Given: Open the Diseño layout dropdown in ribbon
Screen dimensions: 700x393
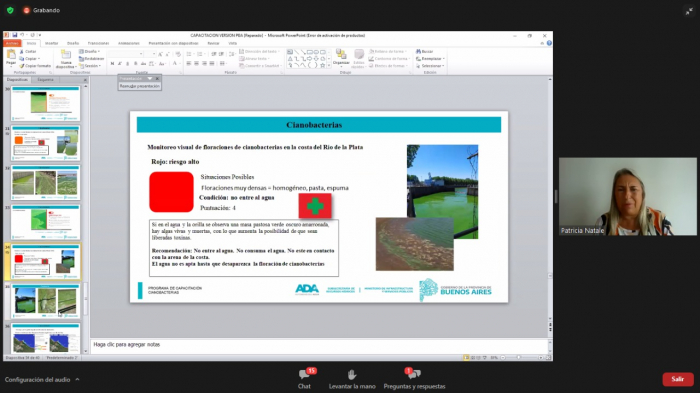Looking at the screenshot, I should 89,51.
